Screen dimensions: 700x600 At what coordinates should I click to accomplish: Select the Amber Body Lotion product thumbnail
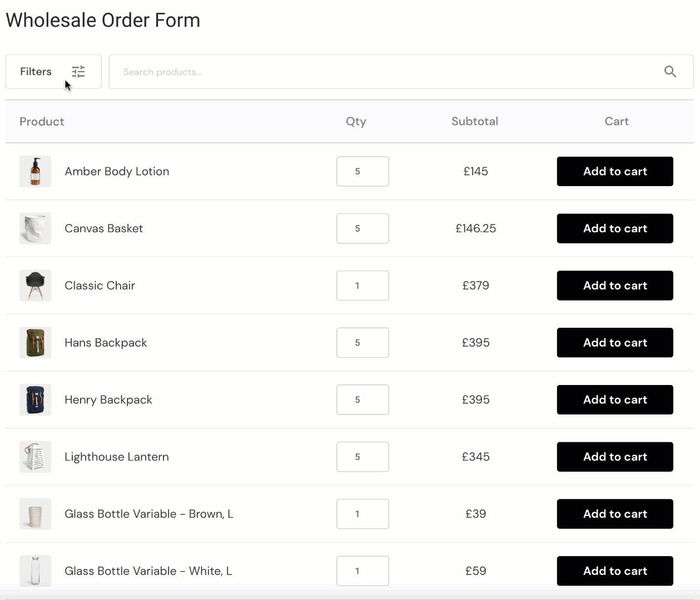click(35, 171)
